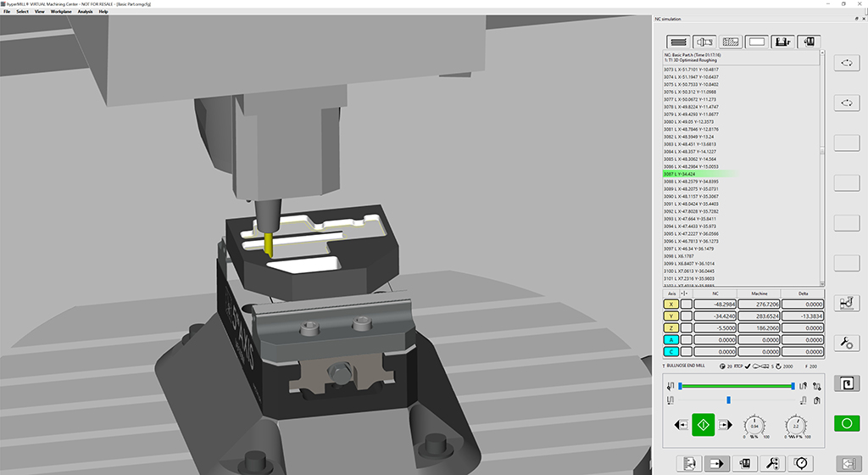The image size is (868, 475).
Task: Toggle the X axis checkbox
Action: (x=687, y=304)
